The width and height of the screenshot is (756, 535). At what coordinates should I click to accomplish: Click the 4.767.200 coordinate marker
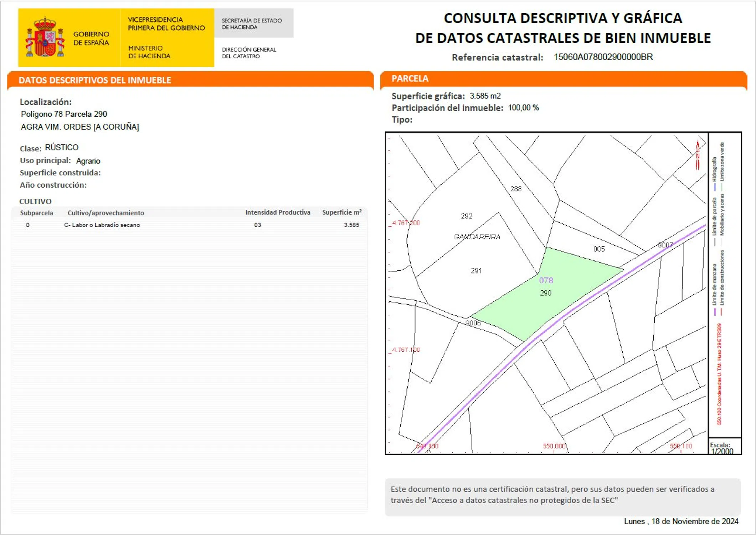[406, 223]
